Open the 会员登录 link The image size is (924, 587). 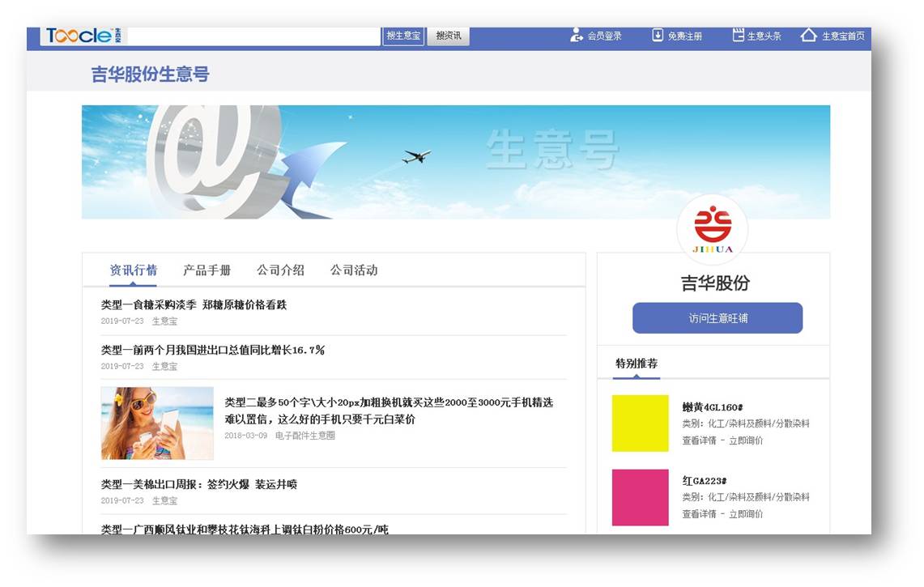(604, 36)
